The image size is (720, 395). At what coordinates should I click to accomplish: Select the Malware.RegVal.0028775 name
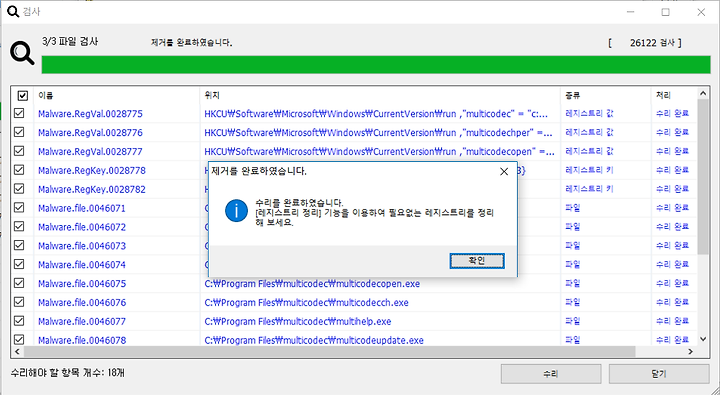tap(90, 114)
